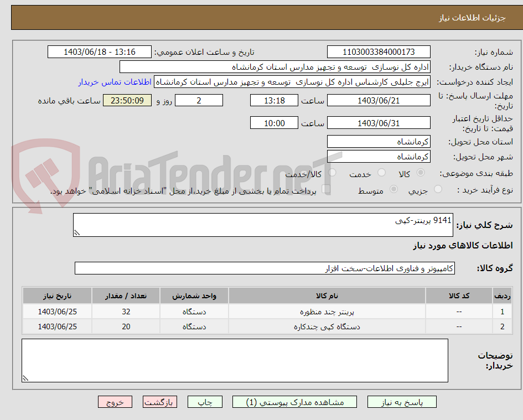Screen dimensions: 523x420
Task: Click the general description box '9141 پرینتر-کپی'
Action: pyautogui.click(x=263, y=225)
